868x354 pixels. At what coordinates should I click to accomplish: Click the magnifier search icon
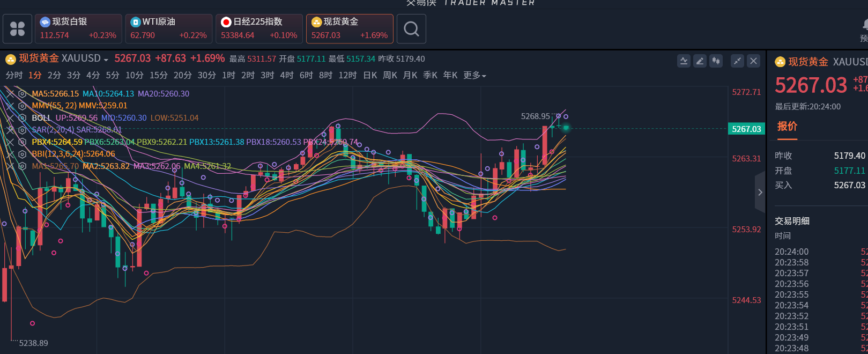click(411, 29)
